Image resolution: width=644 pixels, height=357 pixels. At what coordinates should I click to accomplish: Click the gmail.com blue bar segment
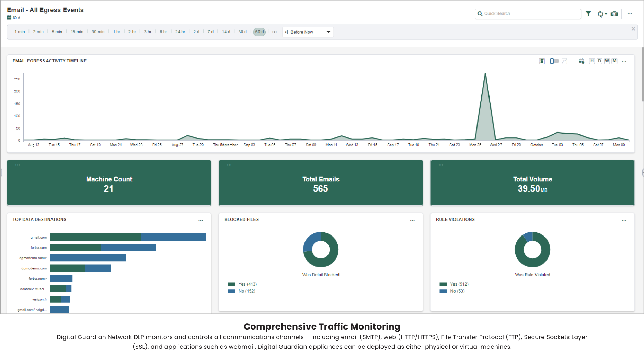[173, 237]
